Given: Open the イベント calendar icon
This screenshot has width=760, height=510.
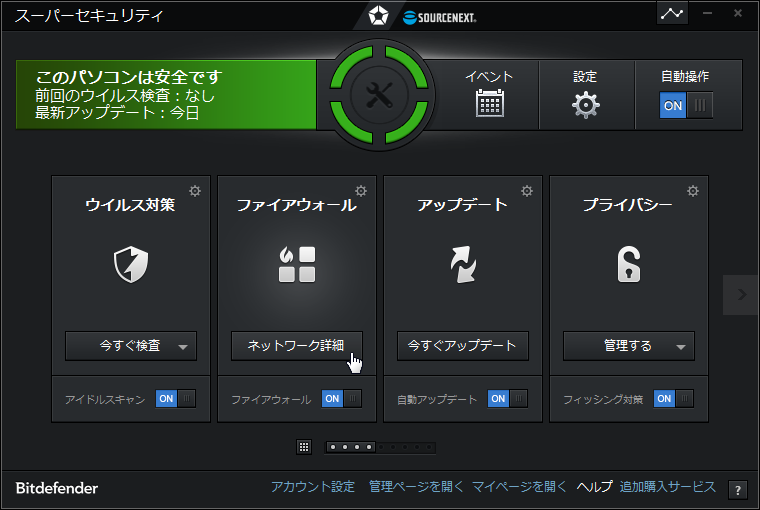Looking at the screenshot, I should 490,103.
